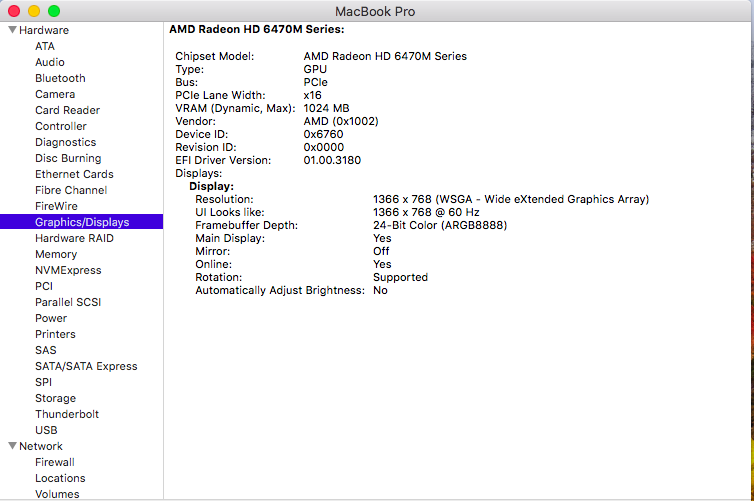This screenshot has height=501, width=754.
Task: Select Card Reader in the sidebar
Action: (67, 110)
